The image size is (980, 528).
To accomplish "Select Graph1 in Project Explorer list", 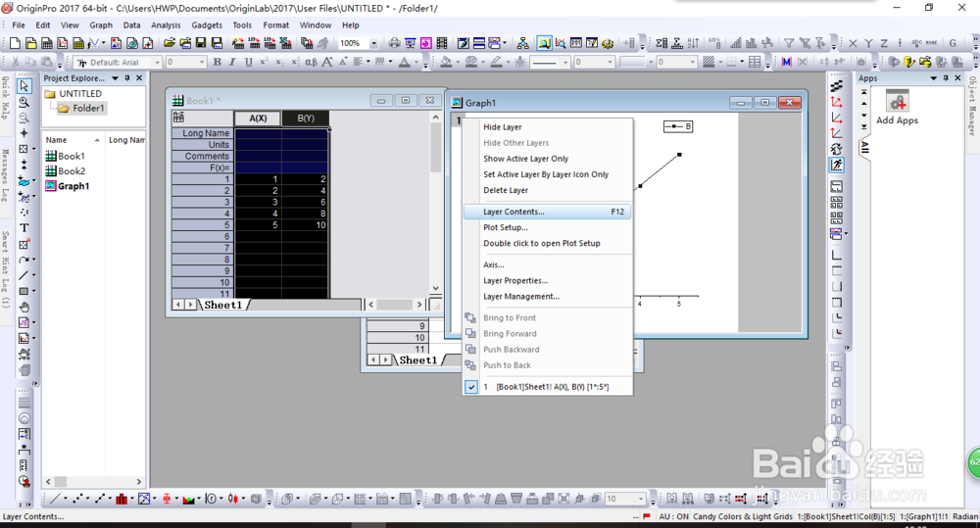I will pos(68,185).
